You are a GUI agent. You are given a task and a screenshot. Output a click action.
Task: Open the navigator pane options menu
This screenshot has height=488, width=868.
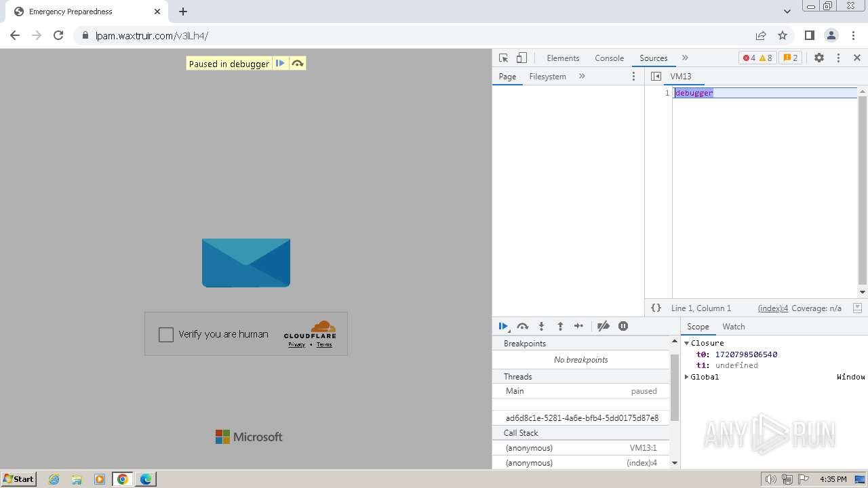click(634, 77)
